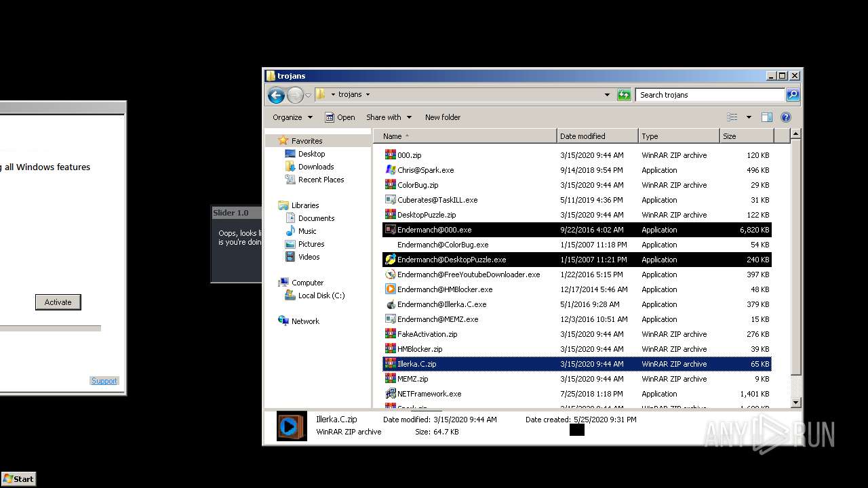Open Videos library
Viewport: 868px width, 488px height.
309,257
